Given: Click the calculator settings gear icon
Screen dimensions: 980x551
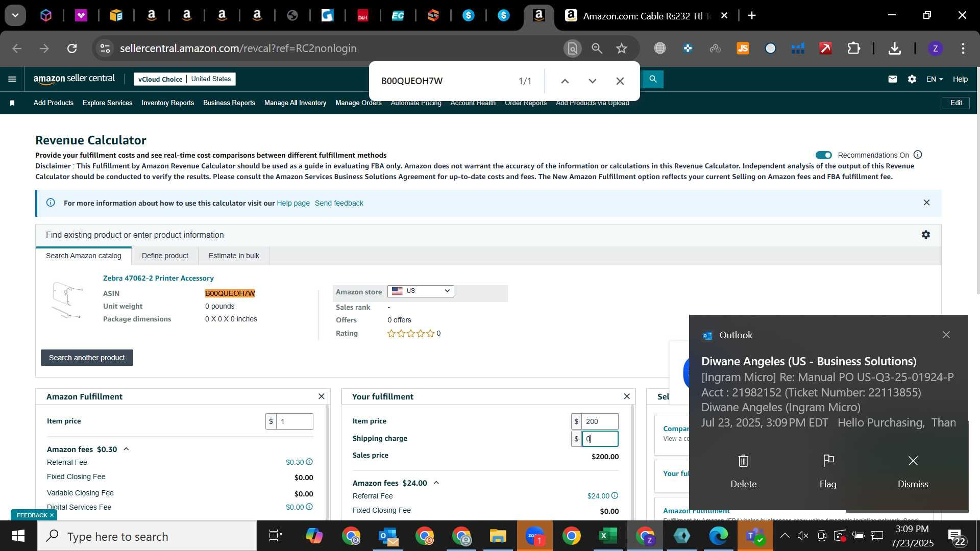Looking at the screenshot, I should point(926,235).
